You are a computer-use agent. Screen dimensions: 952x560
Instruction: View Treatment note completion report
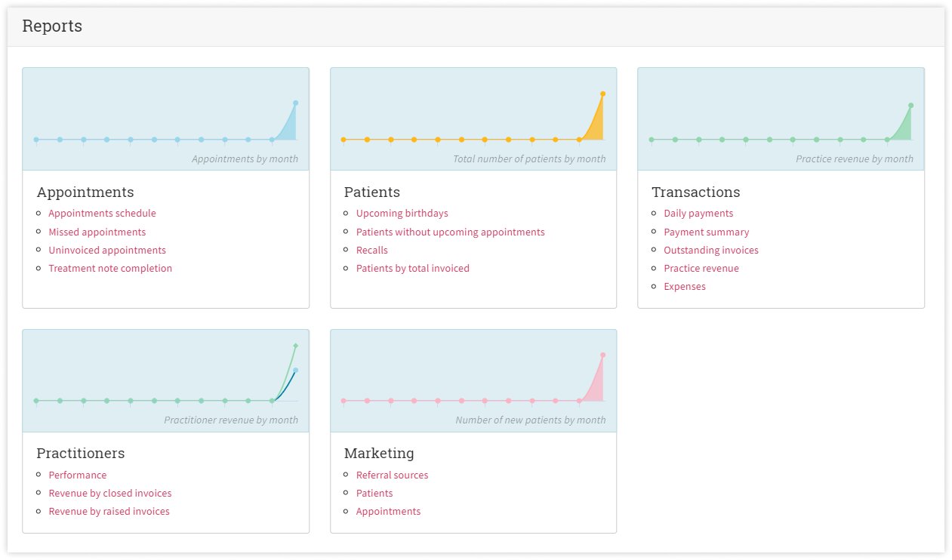coord(110,269)
